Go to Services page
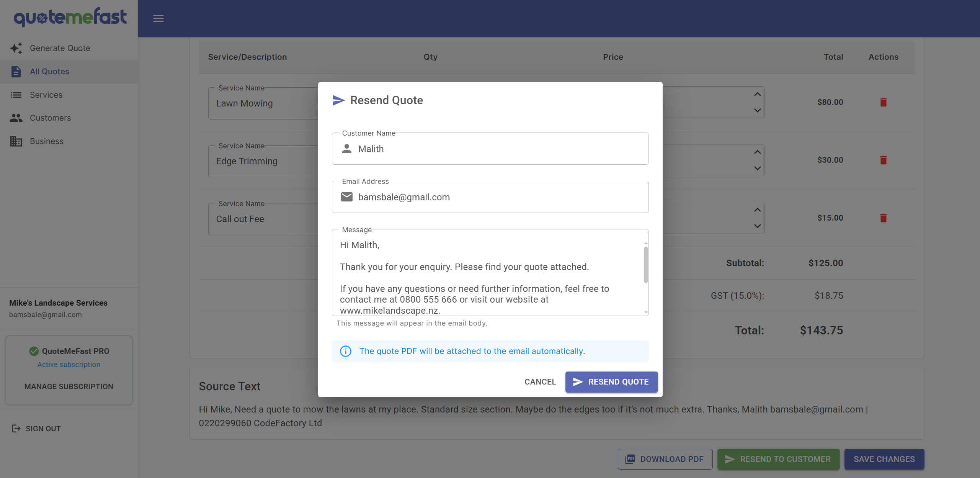980x478 pixels. 69,95
